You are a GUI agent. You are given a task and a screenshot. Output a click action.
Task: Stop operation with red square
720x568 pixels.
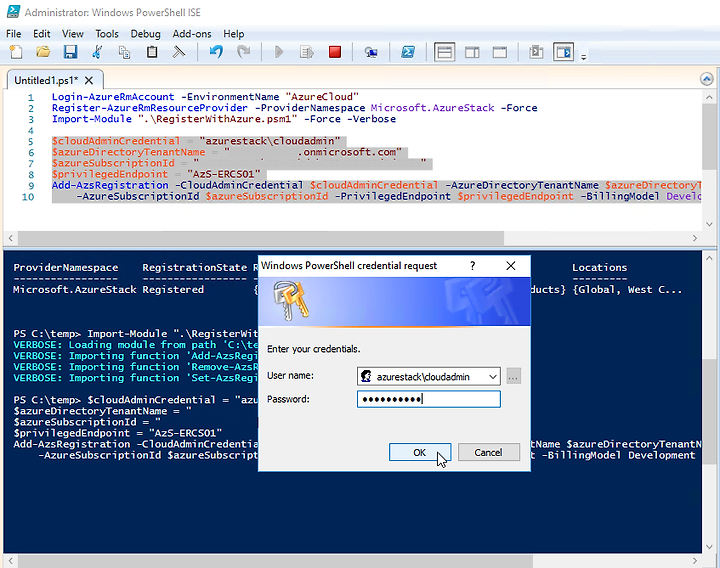(335, 52)
